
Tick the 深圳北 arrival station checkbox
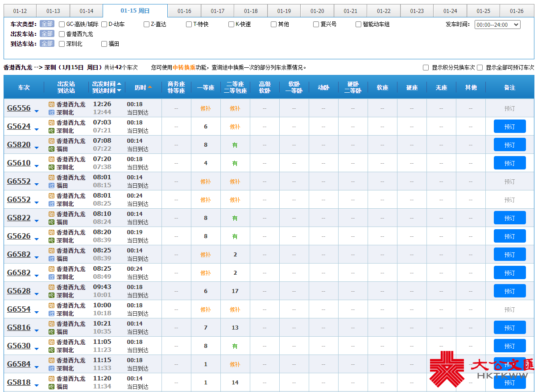62,44
